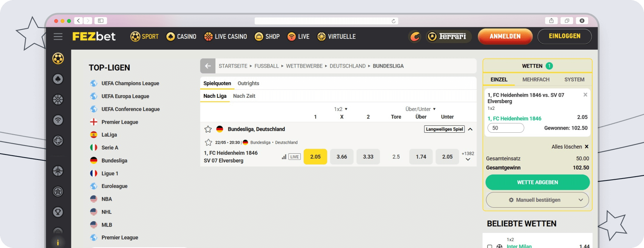Viewport: 644px width, 248px height.
Task: Switch betslip to SYSTEM tab
Action: tap(574, 80)
